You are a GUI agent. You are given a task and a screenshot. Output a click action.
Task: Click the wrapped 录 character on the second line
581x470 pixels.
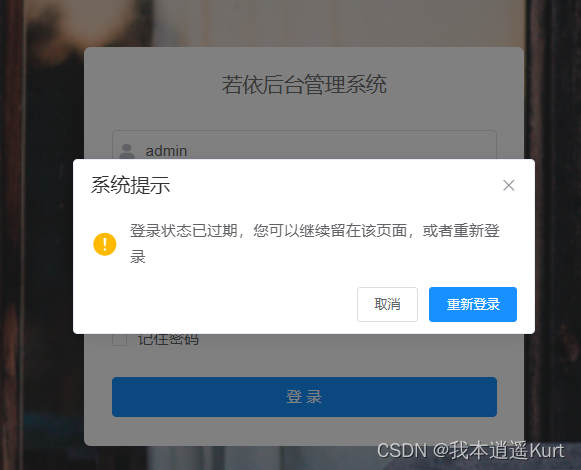click(137, 257)
